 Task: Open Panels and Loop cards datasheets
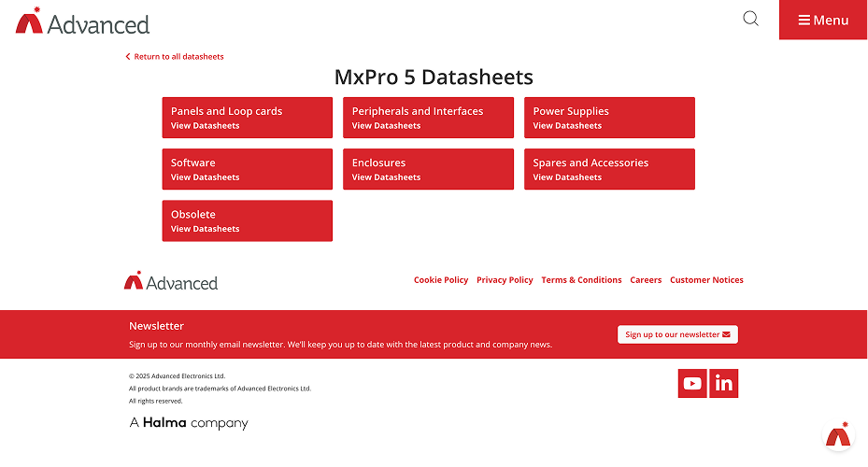pyautogui.click(x=248, y=118)
